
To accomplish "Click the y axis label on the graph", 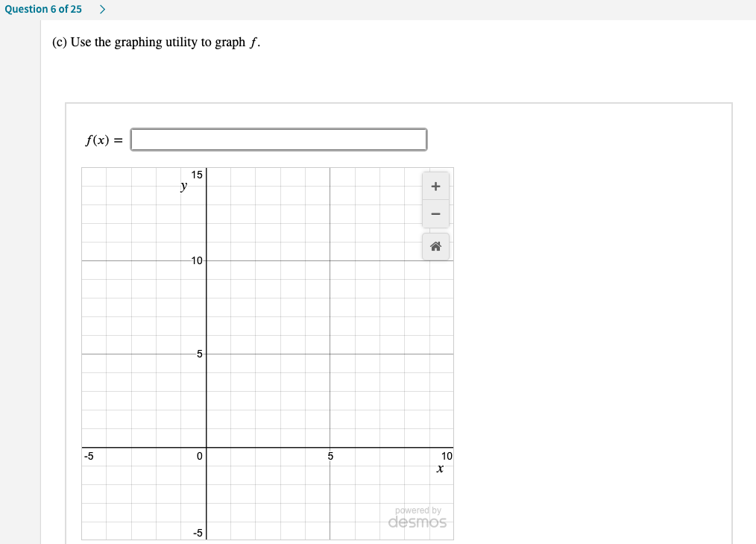I will click(183, 185).
